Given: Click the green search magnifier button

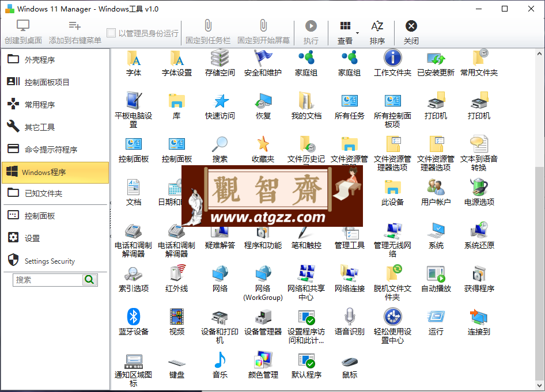Looking at the screenshot, I should point(90,280).
